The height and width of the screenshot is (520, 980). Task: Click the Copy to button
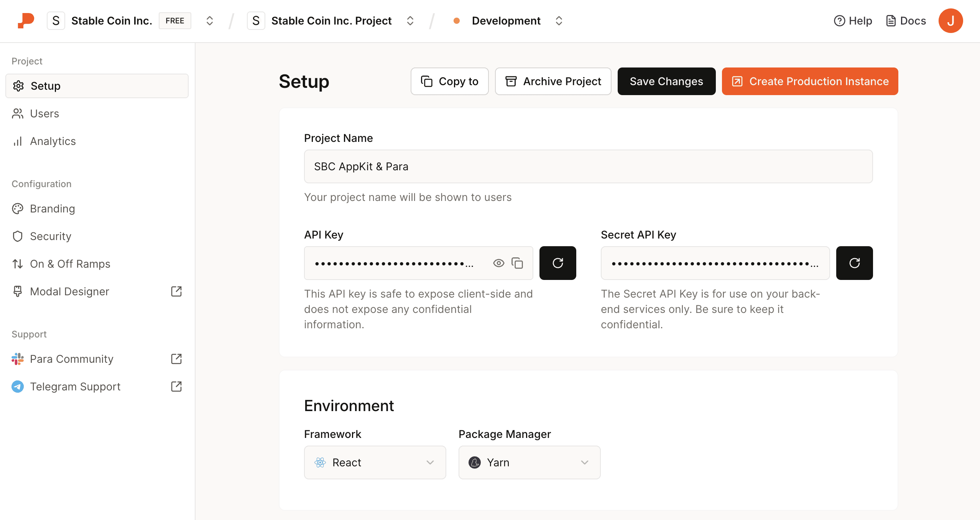[x=449, y=81]
